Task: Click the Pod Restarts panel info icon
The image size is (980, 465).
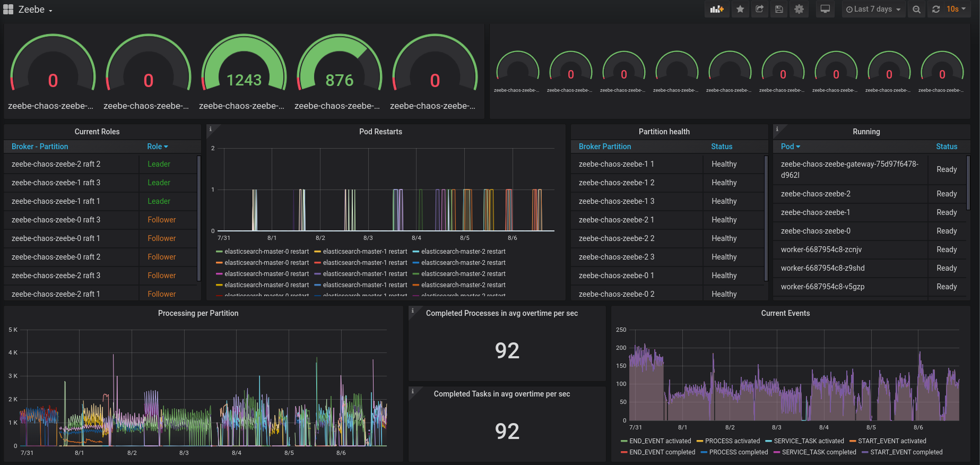Action: point(210,129)
